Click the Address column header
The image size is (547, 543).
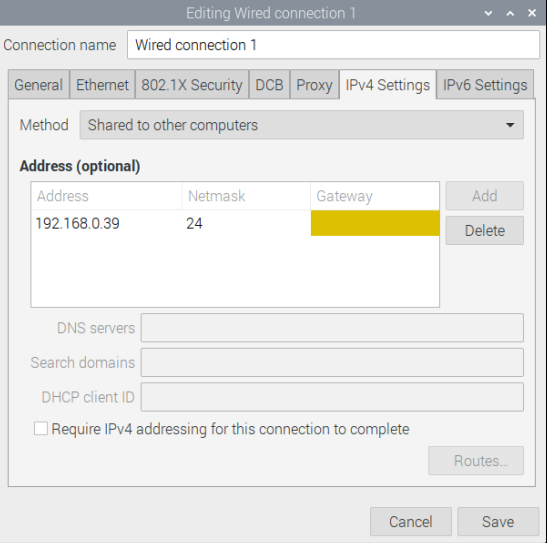(106, 196)
